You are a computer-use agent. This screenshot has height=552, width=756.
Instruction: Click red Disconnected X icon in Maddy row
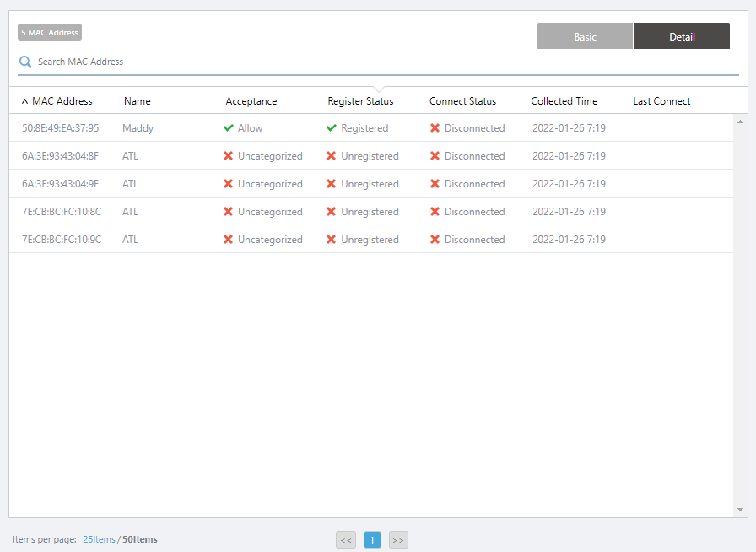(435, 128)
